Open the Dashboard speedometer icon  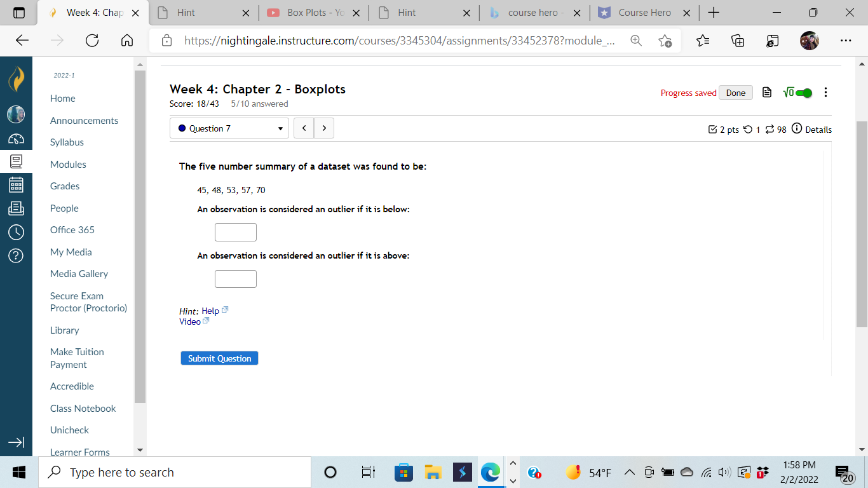coord(16,139)
